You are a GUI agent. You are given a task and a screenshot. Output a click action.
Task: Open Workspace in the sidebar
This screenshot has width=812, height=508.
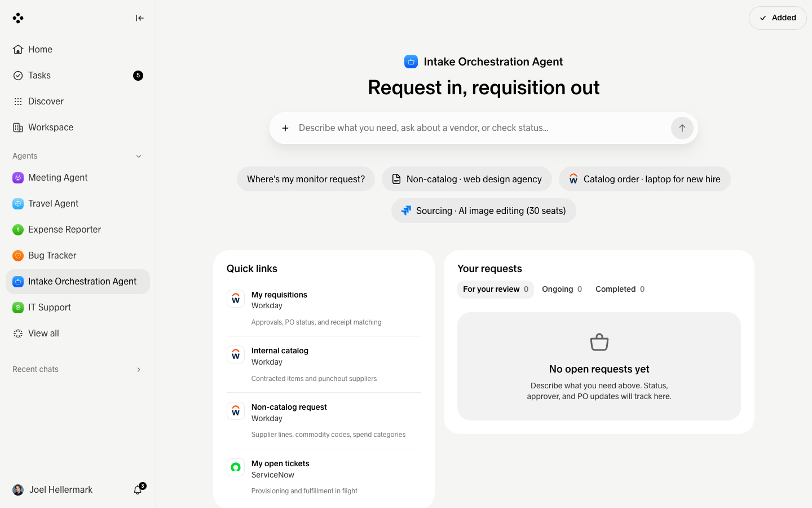[x=78, y=128]
